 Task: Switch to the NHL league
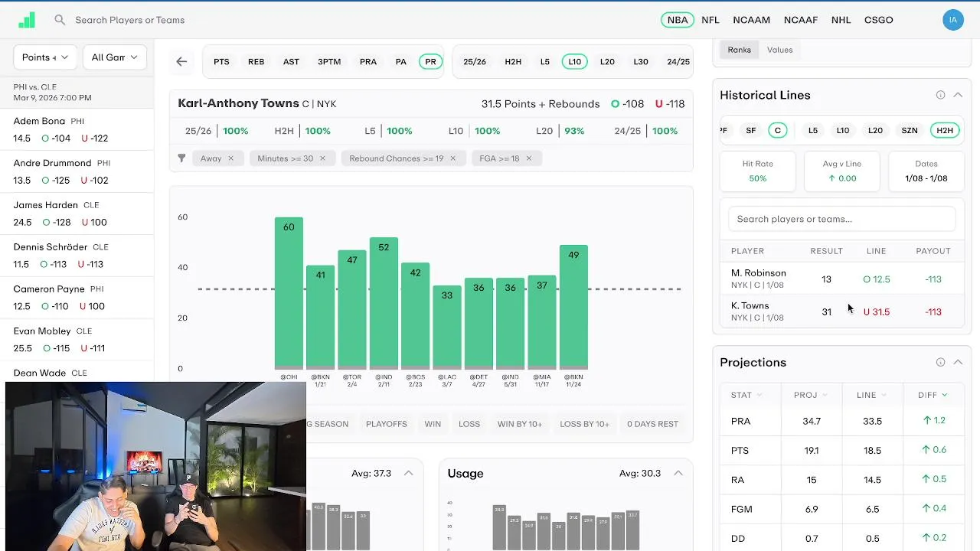coord(841,20)
